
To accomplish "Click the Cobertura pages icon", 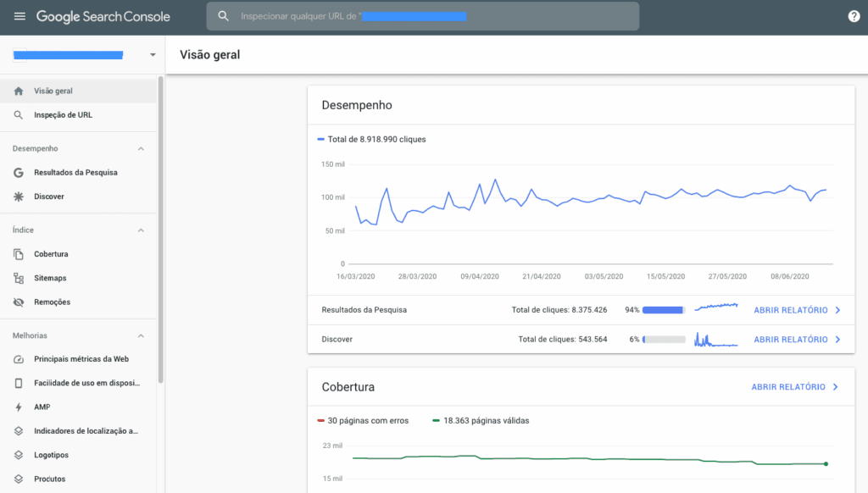I will coord(19,254).
